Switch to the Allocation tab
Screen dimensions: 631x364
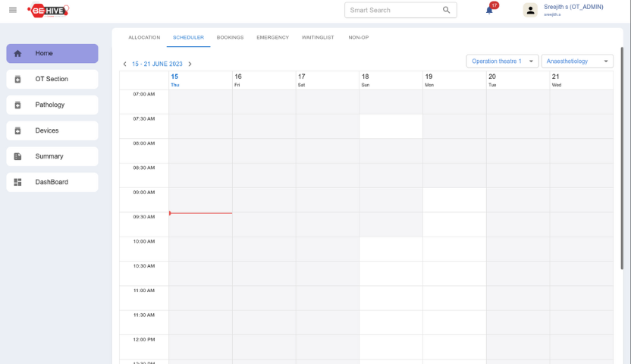click(144, 37)
